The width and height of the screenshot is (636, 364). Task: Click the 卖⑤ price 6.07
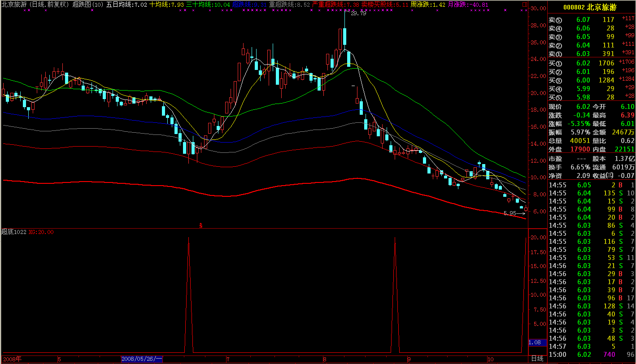[583, 20]
